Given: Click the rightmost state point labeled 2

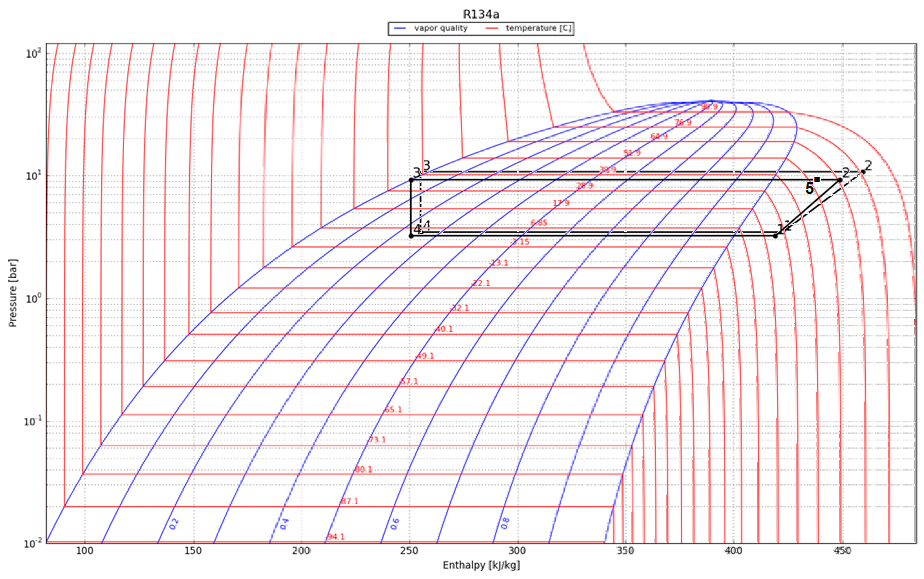Looking at the screenshot, I should click(x=863, y=172).
